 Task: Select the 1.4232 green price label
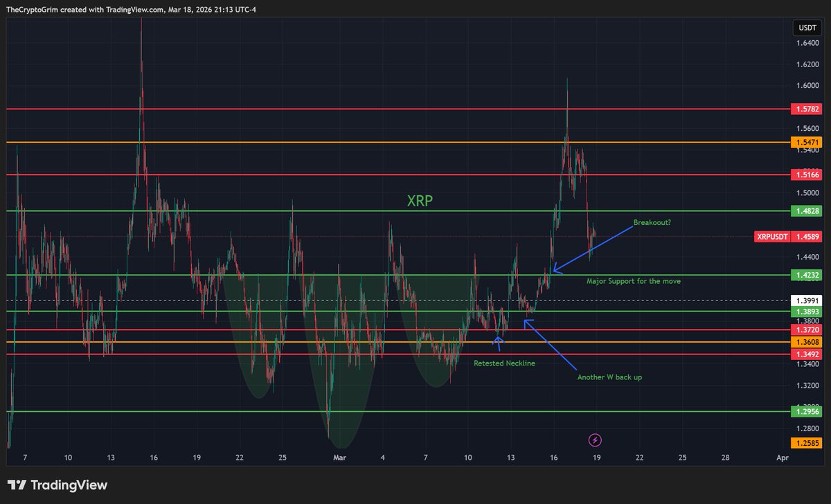tap(806, 275)
